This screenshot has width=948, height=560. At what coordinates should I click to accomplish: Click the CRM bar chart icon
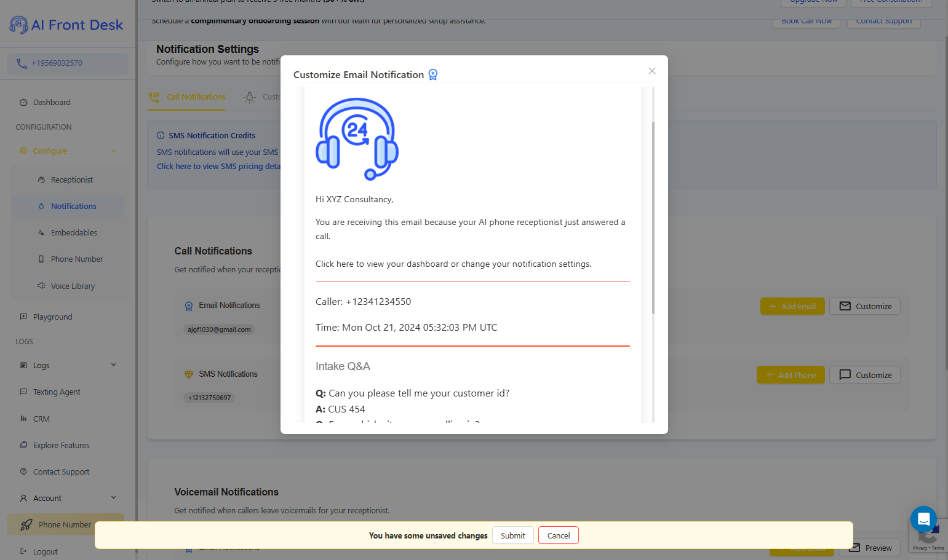[23, 419]
